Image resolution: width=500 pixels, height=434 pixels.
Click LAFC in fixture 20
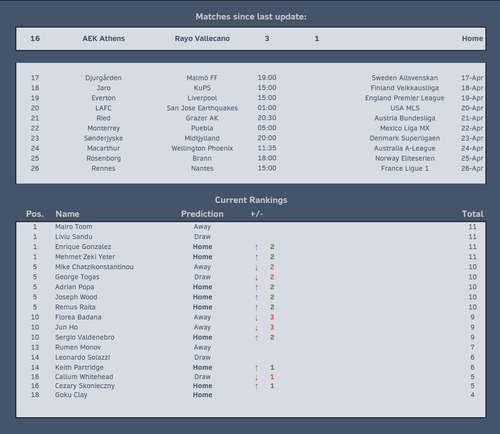[x=103, y=108]
